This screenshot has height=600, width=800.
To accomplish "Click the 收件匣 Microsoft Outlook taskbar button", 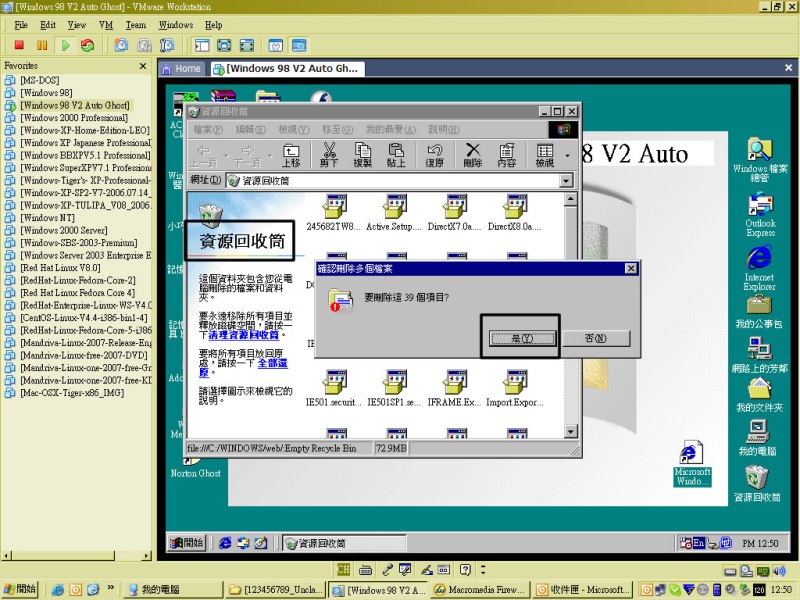I will pos(584,590).
